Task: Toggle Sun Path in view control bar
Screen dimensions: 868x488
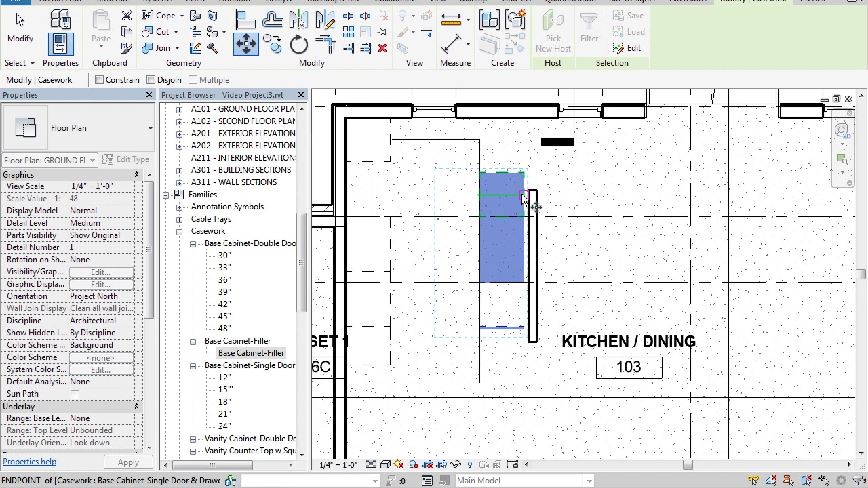Action: click(x=399, y=464)
